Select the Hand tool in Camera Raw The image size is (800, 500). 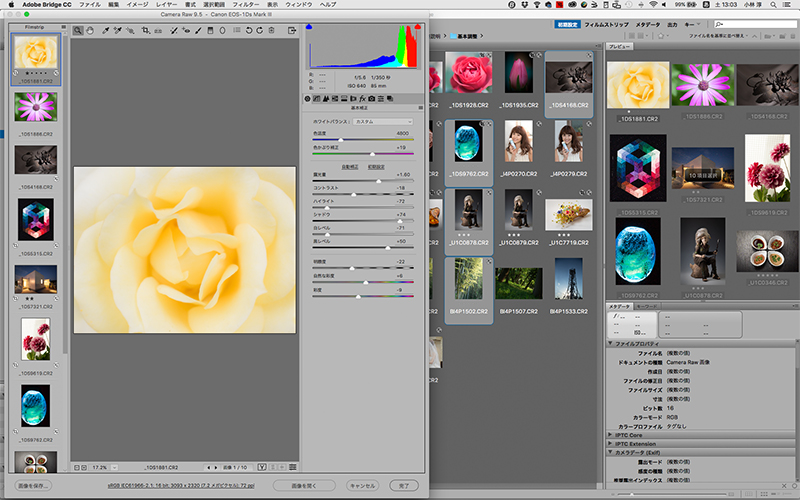tap(90, 31)
